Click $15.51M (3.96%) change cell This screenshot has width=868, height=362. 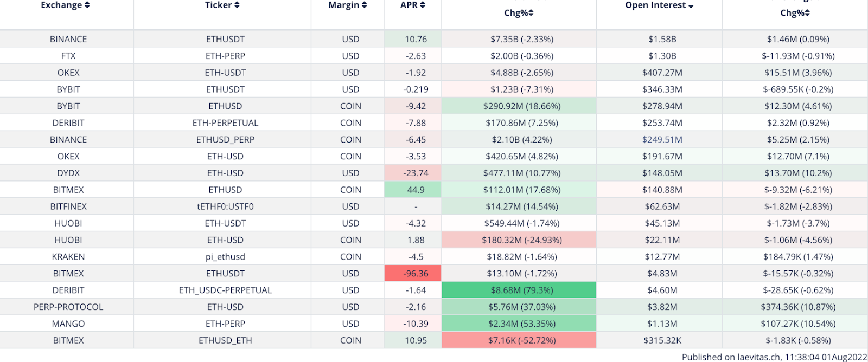tap(795, 73)
